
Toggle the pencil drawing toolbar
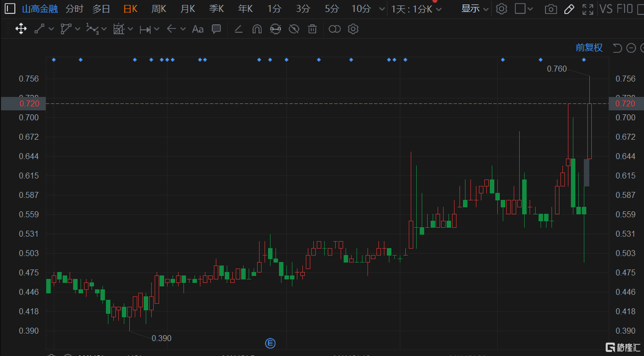[x=569, y=9]
